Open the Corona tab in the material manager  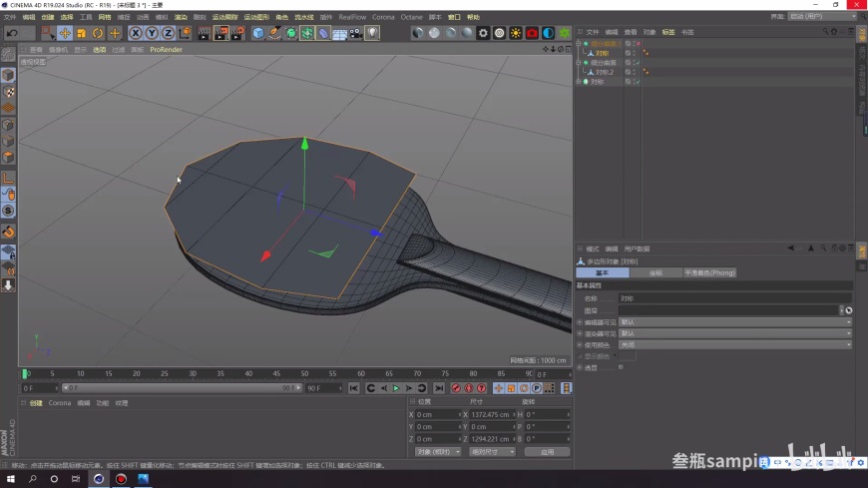pos(60,403)
